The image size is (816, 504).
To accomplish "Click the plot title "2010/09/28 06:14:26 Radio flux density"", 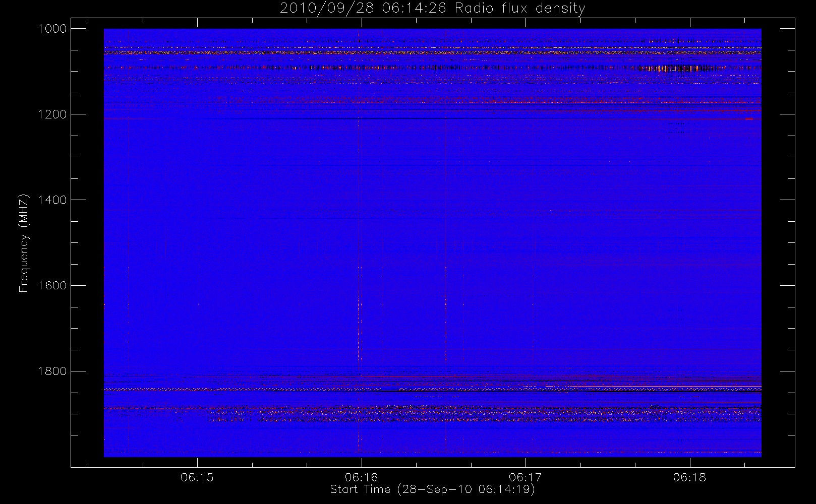I will (x=433, y=9).
